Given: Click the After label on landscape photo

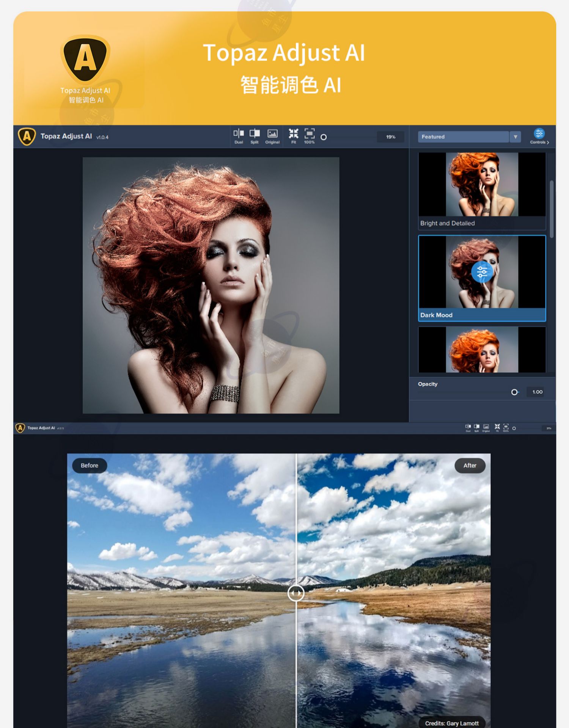Looking at the screenshot, I should pyautogui.click(x=470, y=466).
